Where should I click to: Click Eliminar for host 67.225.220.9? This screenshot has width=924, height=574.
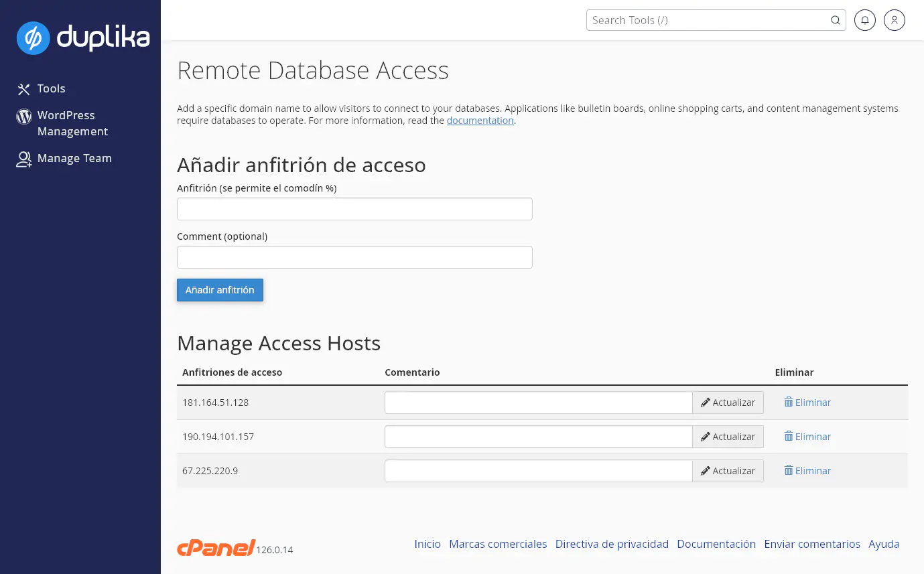(807, 470)
